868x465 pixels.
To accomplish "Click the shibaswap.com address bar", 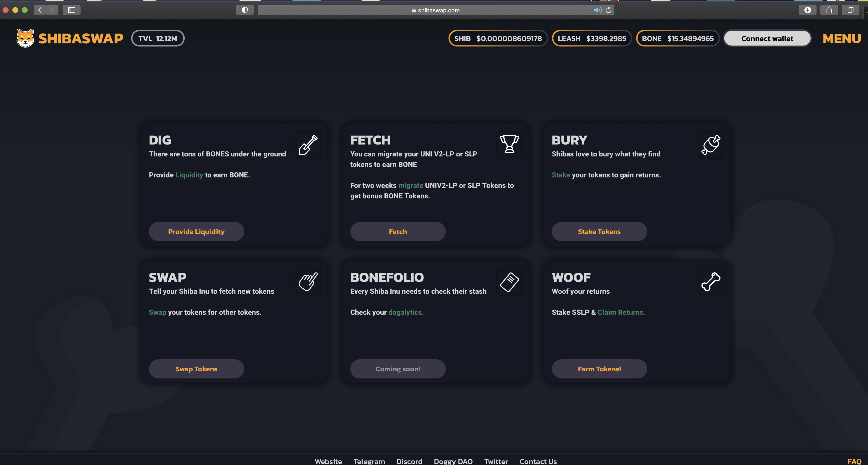I will 435,10.
